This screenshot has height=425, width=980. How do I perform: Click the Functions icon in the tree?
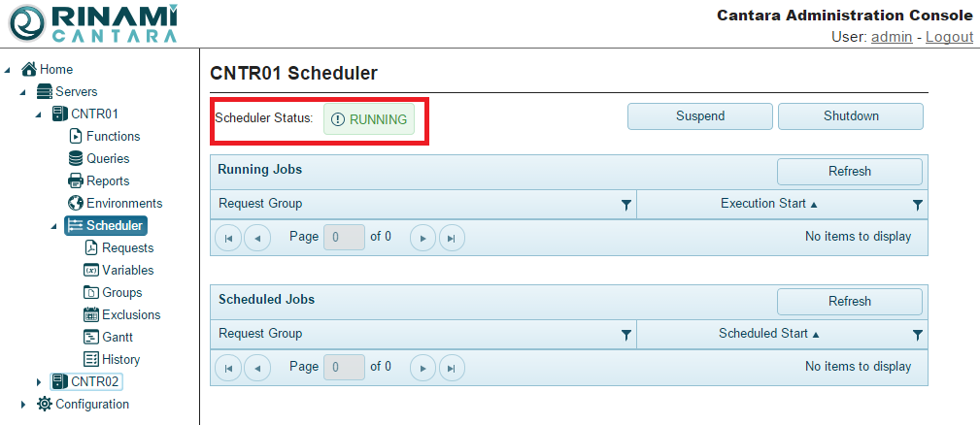(x=76, y=137)
